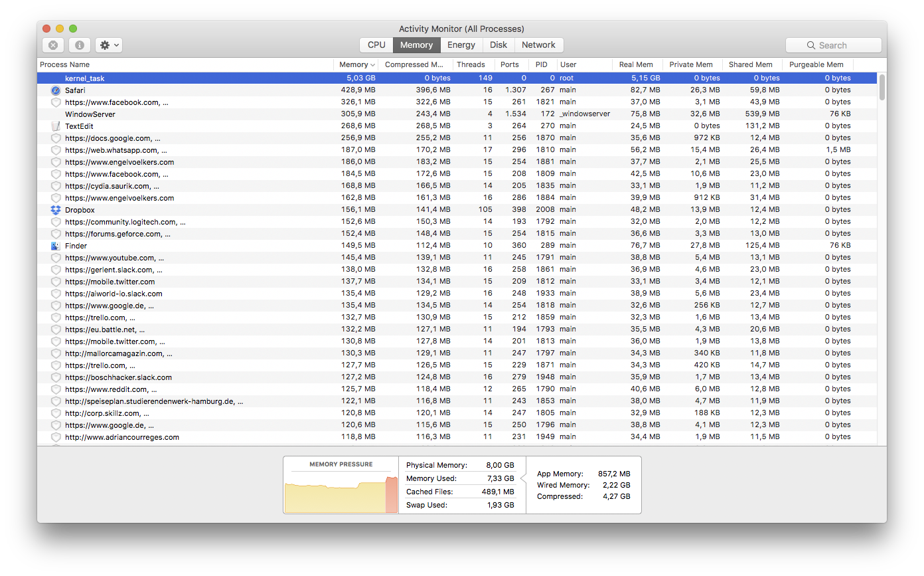Click the Compressed label in memory summary
The width and height of the screenshot is (924, 576).
point(560,497)
